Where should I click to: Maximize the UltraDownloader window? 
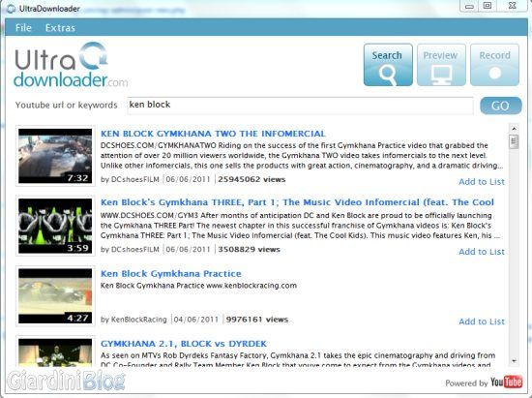coord(488,6)
